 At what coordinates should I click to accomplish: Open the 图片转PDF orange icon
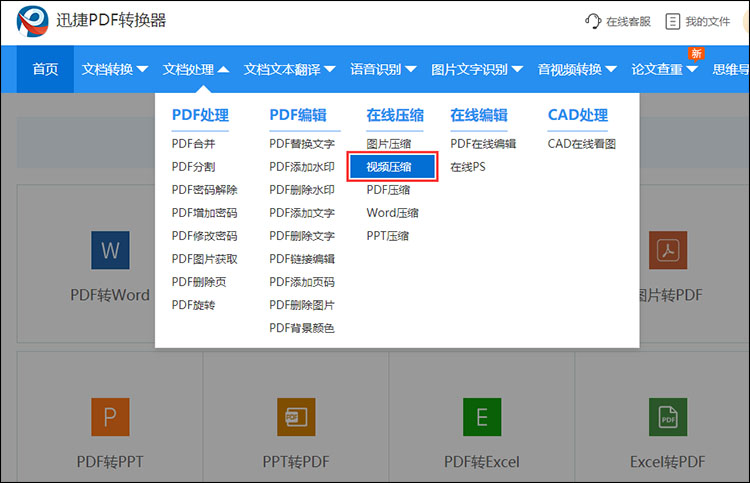[668, 250]
